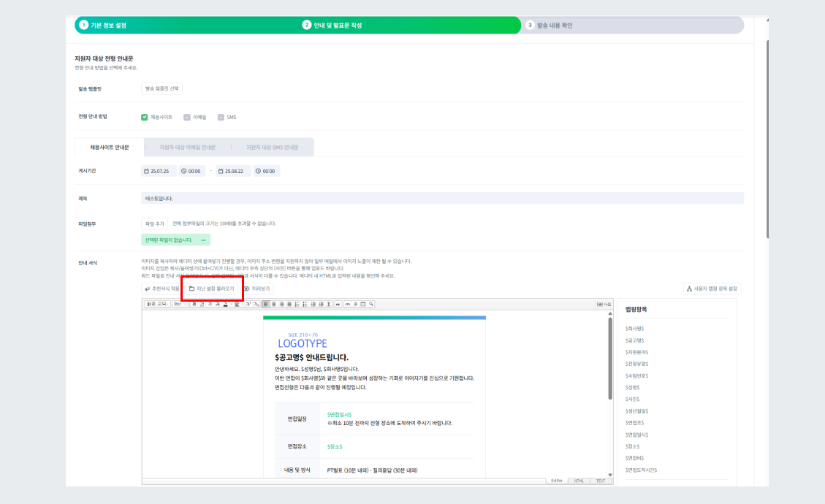This screenshot has height=504, width=825.
Task: Open the 9pt font size dropdown
Action: [x=180, y=304]
